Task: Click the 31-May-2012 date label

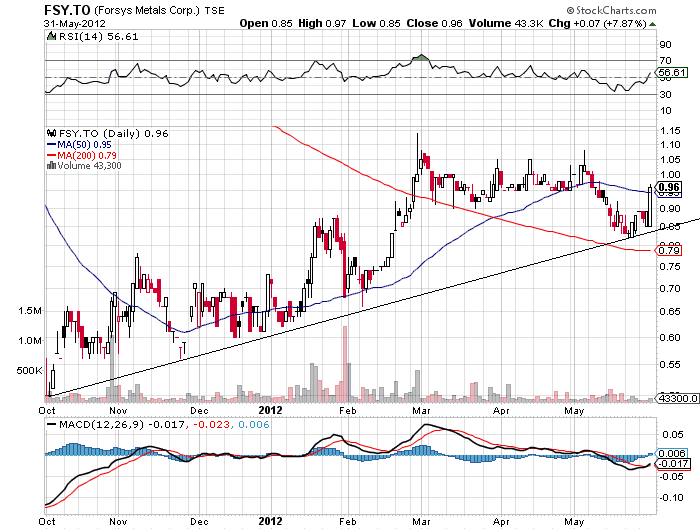Action: [75, 24]
